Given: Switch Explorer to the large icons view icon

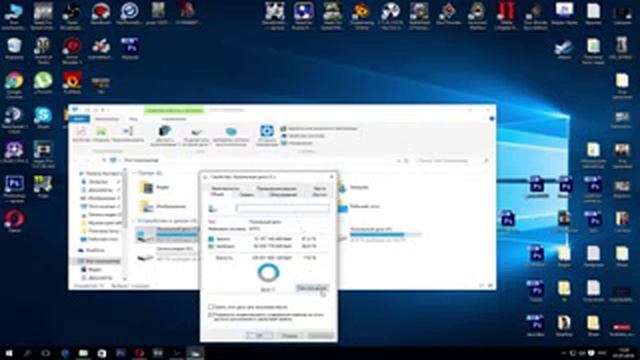Looking at the screenshot, I should click(x=490, y=286).
